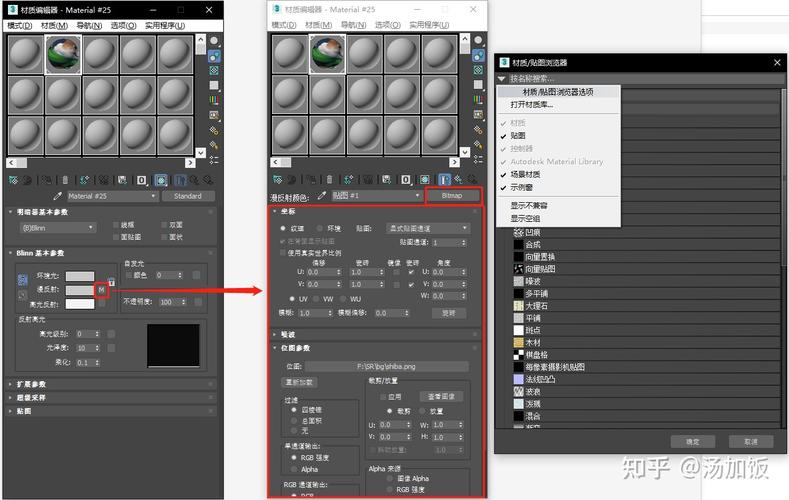Toggle the ambient-diffuse color lock icon
This screenshot has height=500, width=789.
click(x=23, y=280)
